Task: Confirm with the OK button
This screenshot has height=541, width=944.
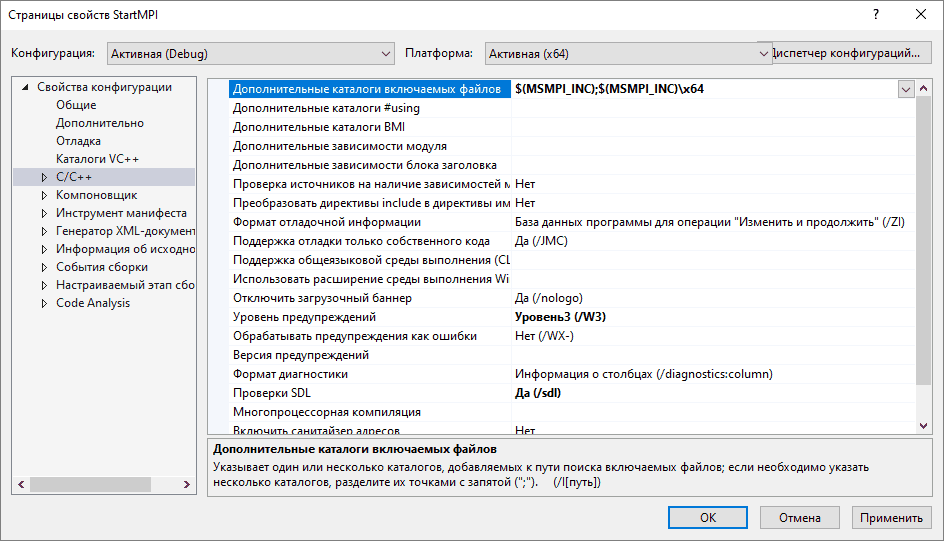Action: 708,518
